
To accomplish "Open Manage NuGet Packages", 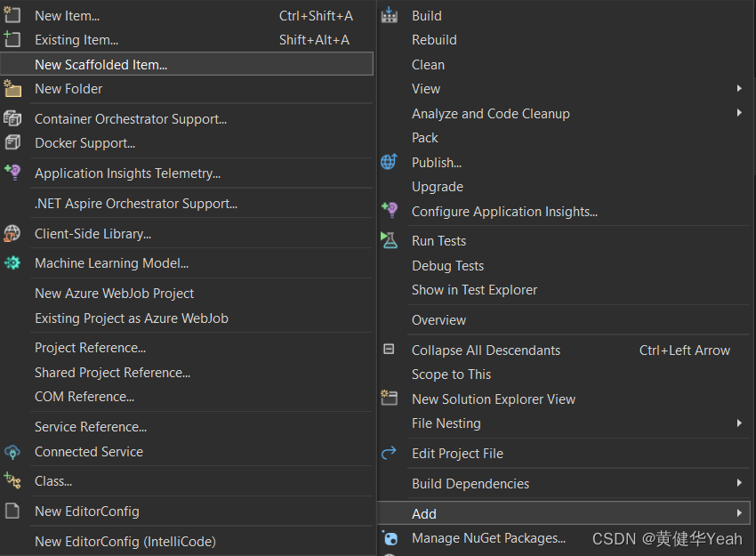I will click(488, 538).
